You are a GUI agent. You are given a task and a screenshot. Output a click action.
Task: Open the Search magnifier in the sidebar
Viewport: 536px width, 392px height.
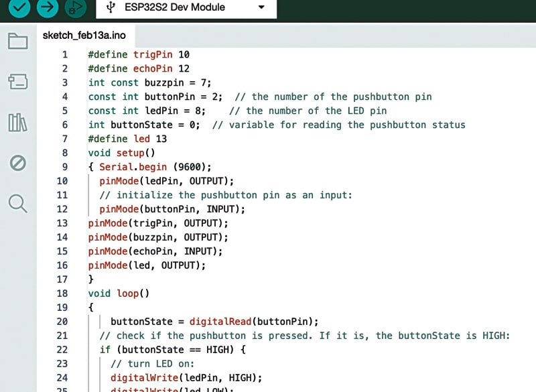17,202
